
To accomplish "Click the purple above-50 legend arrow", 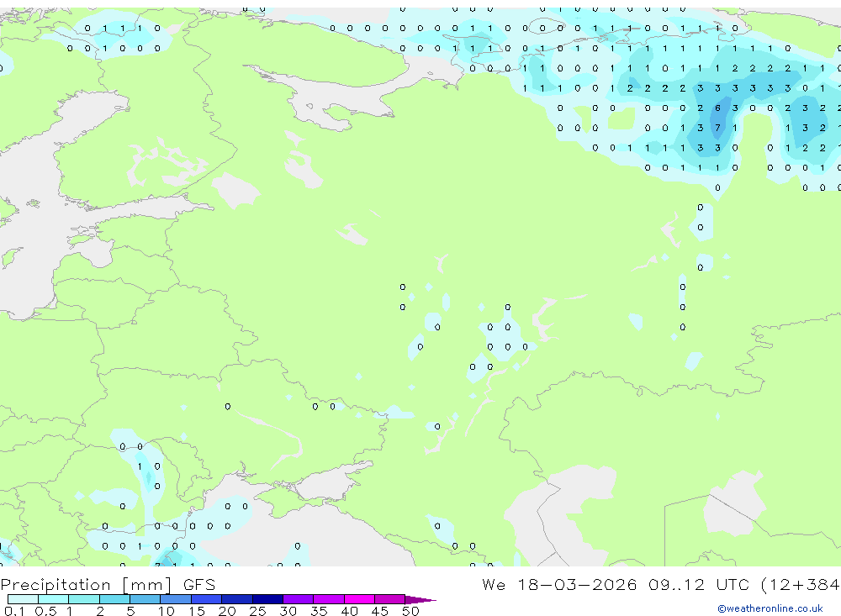I will pyautogui.click(x=420, y=600).
